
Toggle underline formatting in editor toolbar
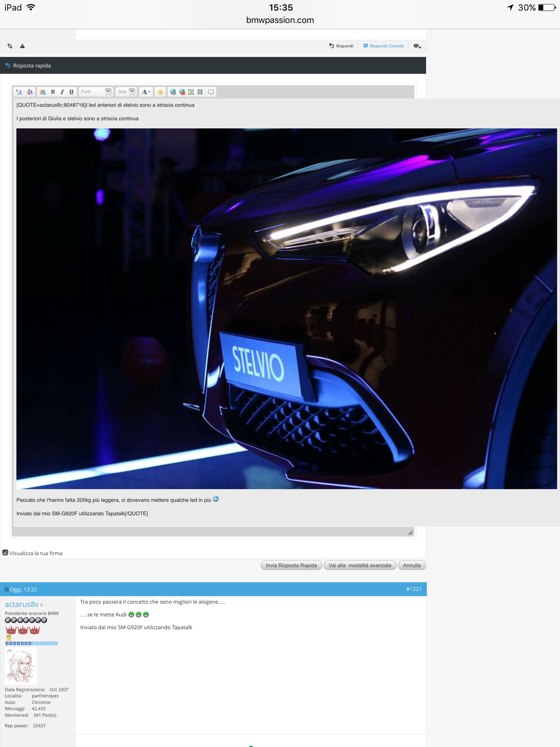[71, 92]
